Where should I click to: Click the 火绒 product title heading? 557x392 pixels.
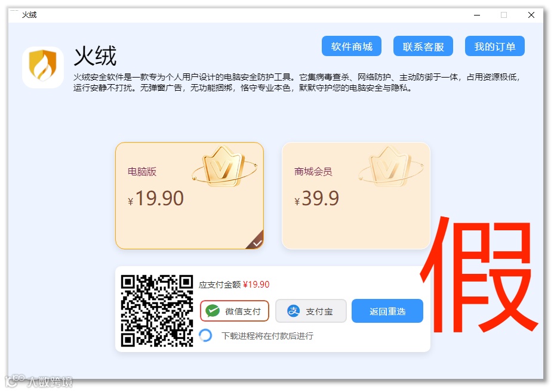pos(95,55)
